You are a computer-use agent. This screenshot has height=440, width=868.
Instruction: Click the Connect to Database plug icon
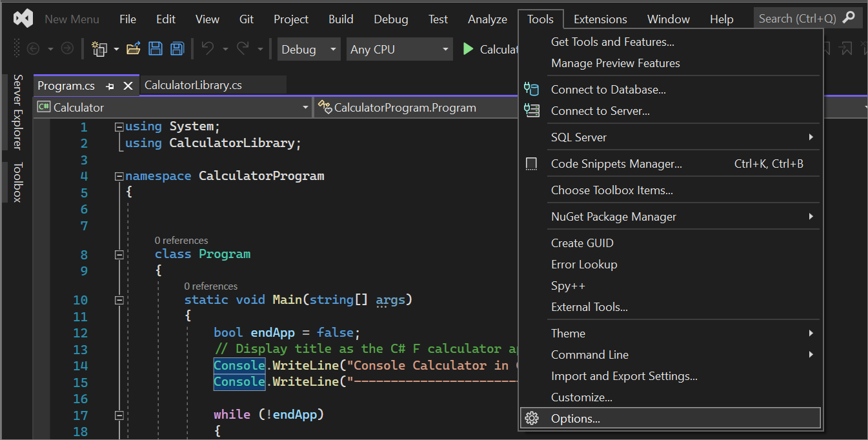(x=531, y=90)
